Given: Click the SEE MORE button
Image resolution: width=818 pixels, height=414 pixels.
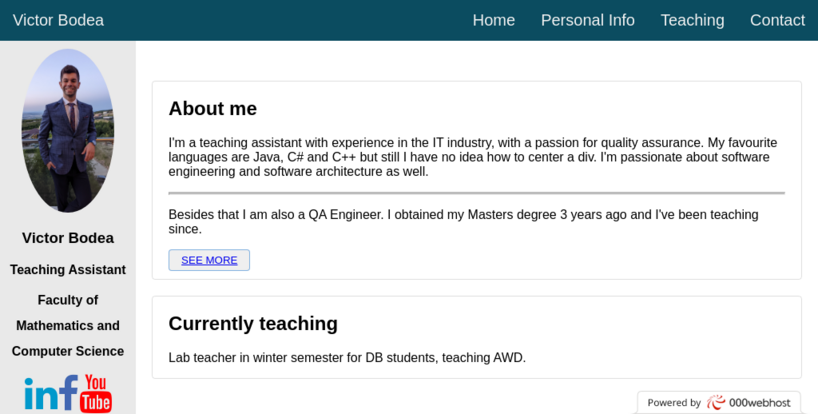Looking at the screenshot, I should pos(209,260).
